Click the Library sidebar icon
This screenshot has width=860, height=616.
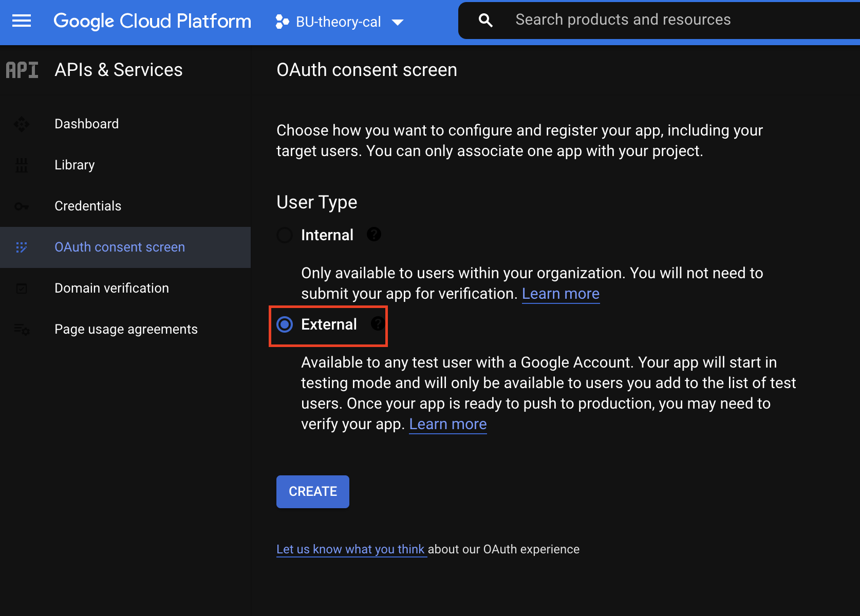tap(22, 165)
